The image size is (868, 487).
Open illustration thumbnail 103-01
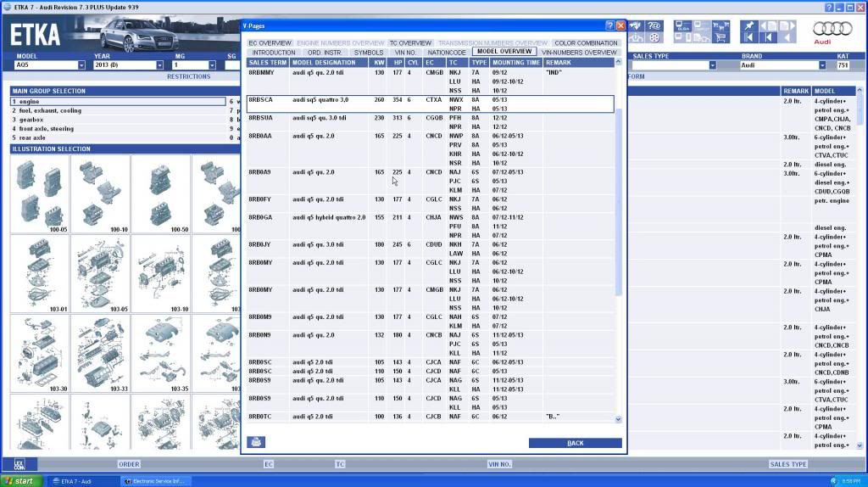pos(40,274)
